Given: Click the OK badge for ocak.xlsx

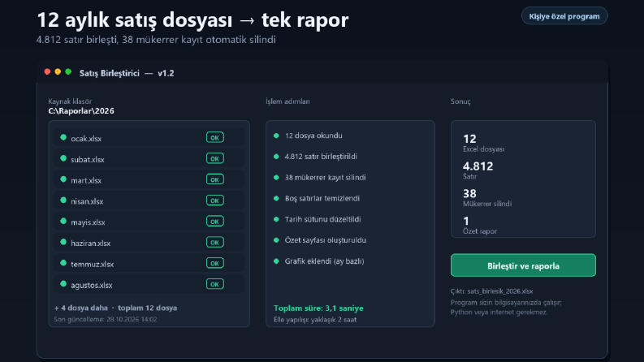Looking at the screenshot, I should [x=215, y=137].
